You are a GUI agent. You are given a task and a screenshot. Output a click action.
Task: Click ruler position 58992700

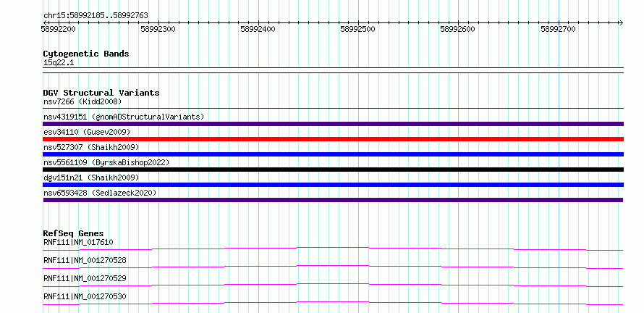[558, 29]
